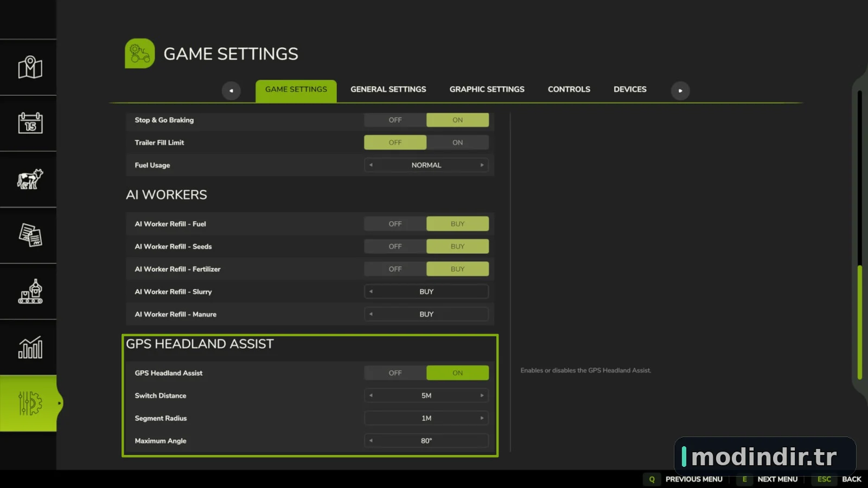
Task: Set AI Worker Refill Fuel to off
Action: coord(395,224)
